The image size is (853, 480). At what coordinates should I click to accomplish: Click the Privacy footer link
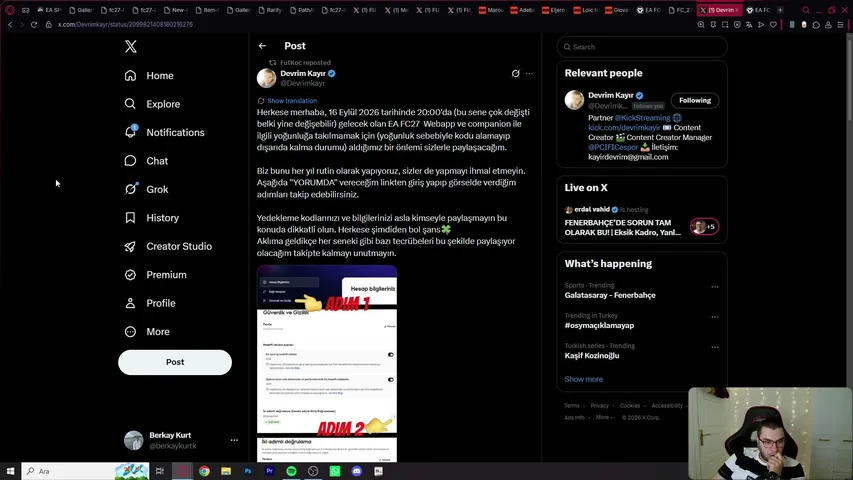[x=599, y=405]
